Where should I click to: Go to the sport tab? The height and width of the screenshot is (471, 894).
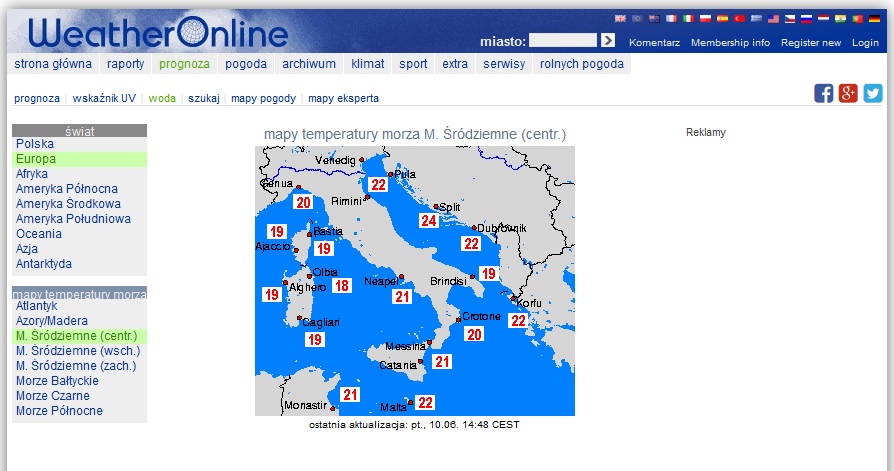413,64
